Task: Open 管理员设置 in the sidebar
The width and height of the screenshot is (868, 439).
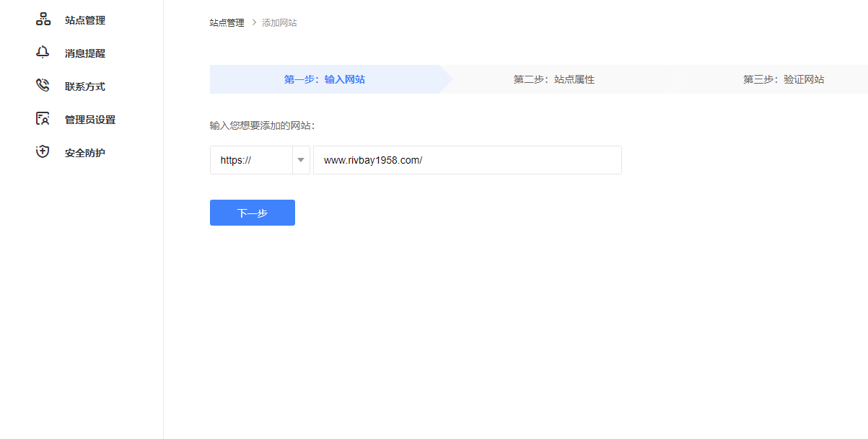Action: click(x=90, y=120)
